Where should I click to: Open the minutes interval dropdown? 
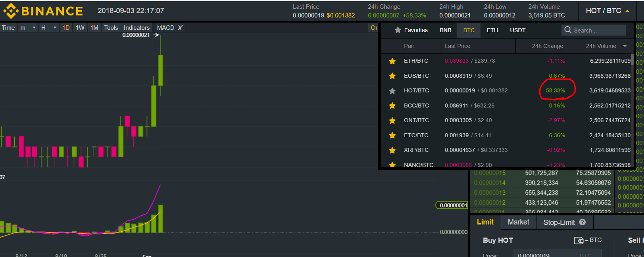pos(28,28)
